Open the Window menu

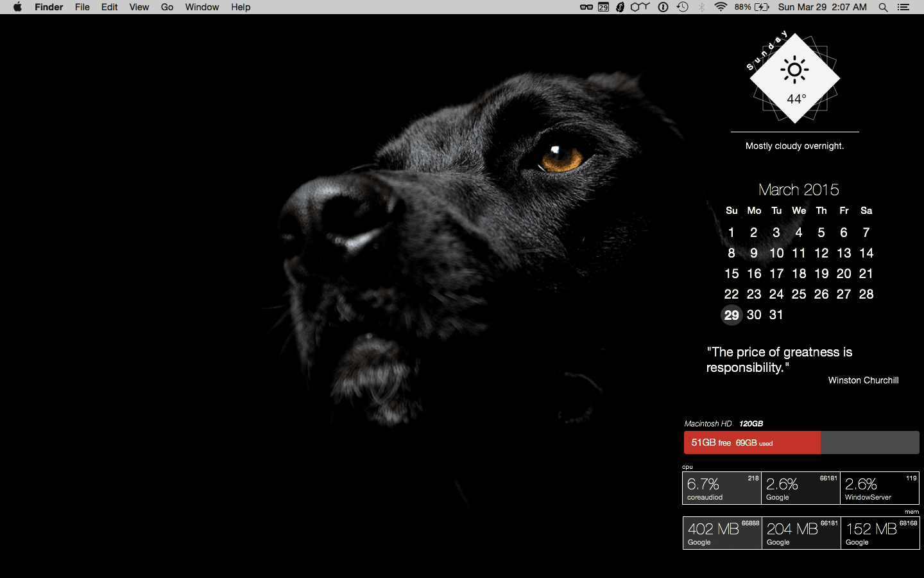click(x=202, y=7)
